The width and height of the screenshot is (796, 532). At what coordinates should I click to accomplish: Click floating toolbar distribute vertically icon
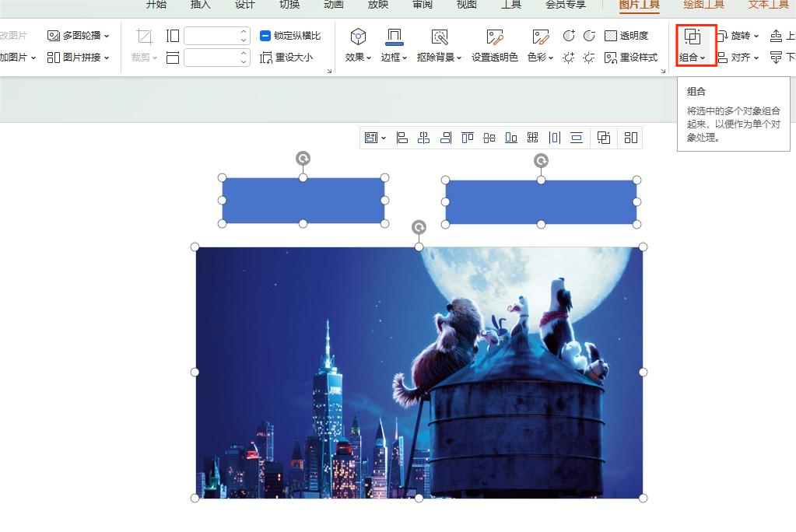[577, 138]
